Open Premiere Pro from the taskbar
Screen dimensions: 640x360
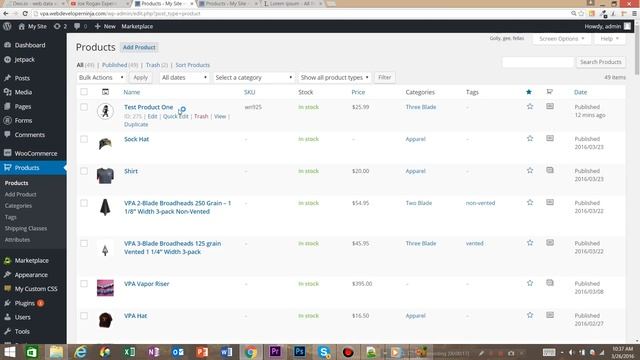coord(275,352)
